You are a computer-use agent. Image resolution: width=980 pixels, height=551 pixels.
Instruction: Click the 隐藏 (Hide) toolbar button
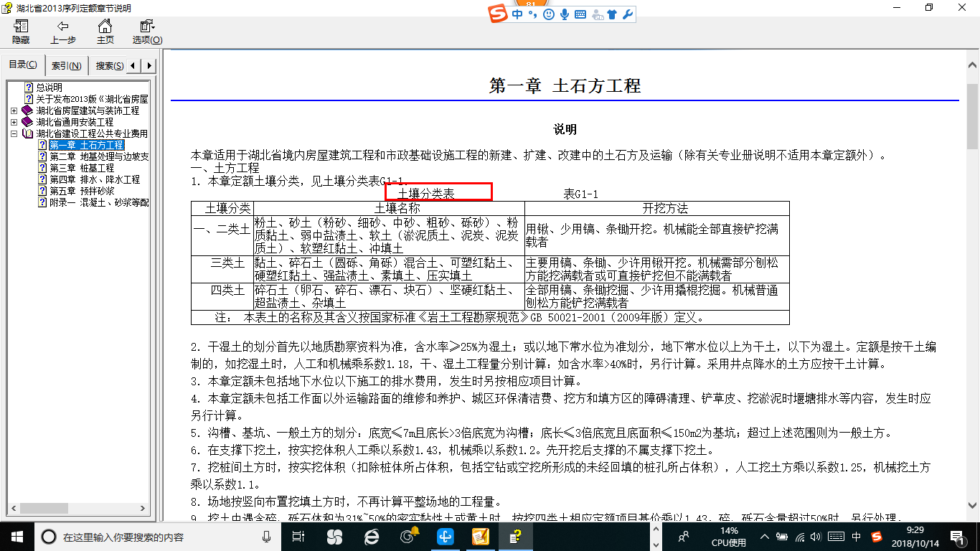point(21,32)
